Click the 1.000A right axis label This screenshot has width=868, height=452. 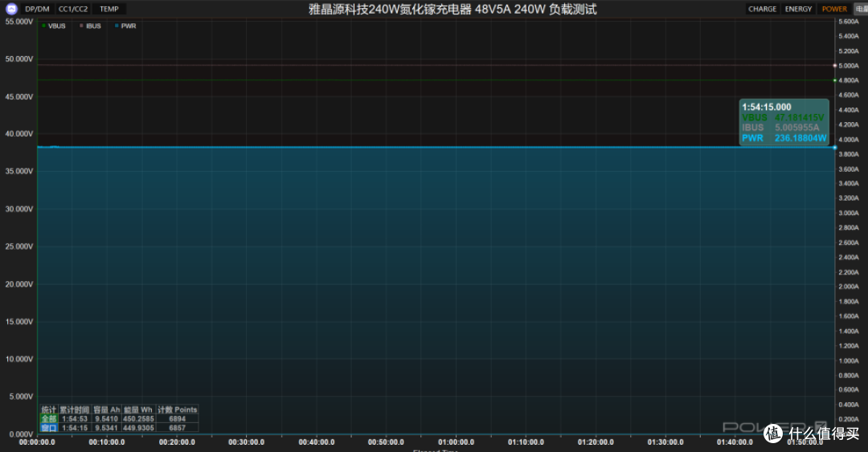pos(849,360)
